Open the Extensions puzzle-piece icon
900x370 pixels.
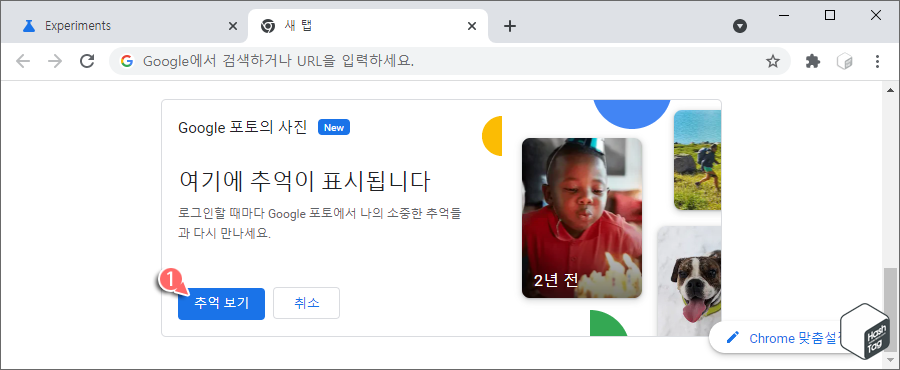click(x=813, y=61)
